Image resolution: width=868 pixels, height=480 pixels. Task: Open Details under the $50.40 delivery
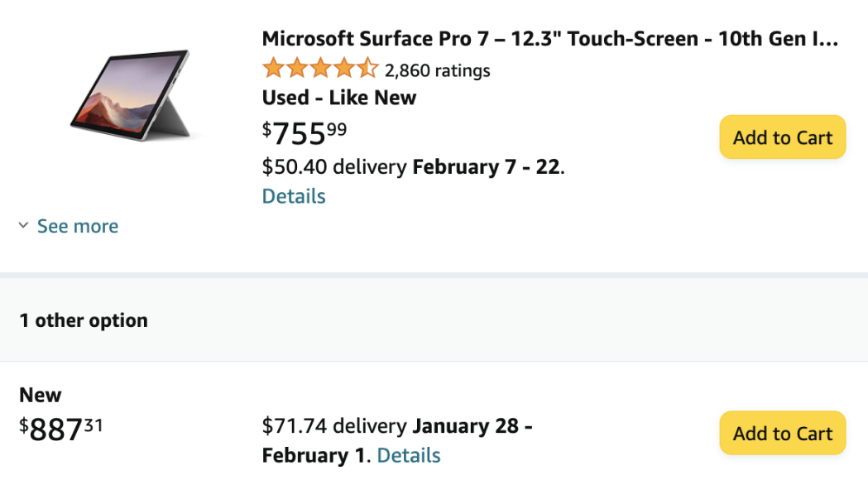pyautogui.click(x=294, y=196)
